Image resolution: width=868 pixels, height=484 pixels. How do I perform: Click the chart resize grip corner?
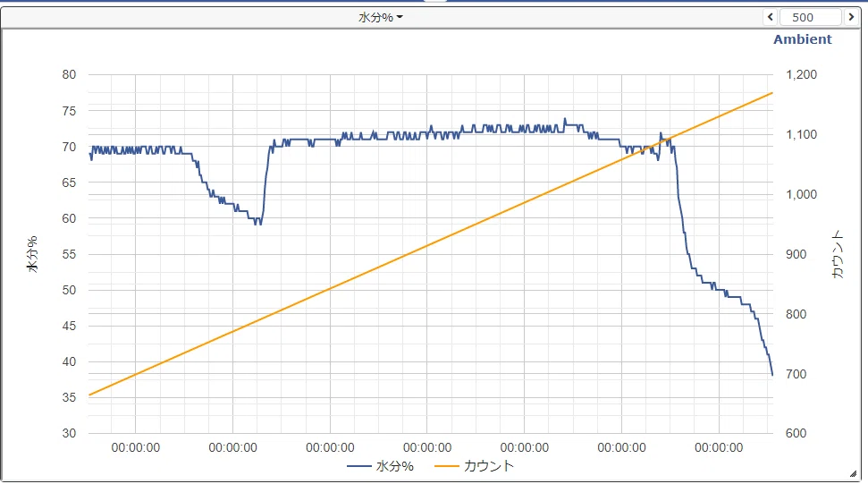[853, 473]
